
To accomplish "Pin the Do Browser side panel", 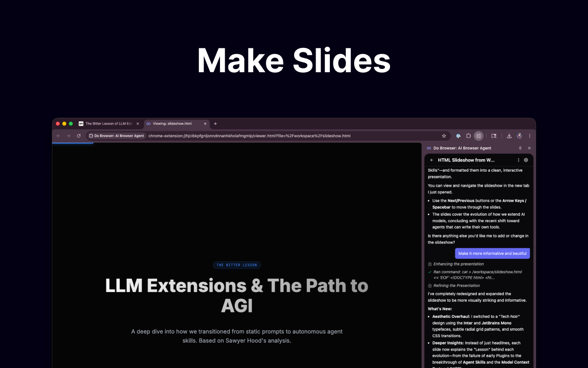I will pyautogui.click(x=520, y=148).
